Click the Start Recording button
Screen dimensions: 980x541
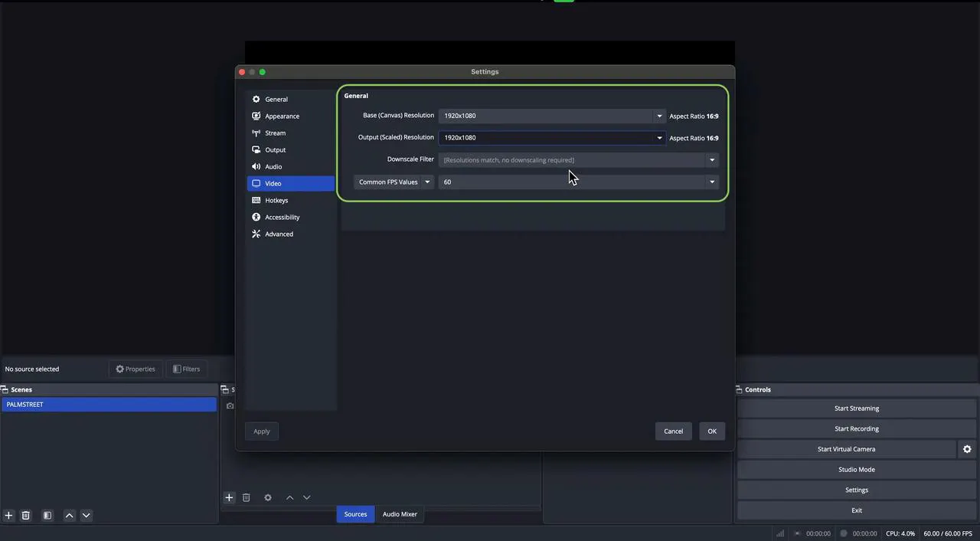point(856,429)
